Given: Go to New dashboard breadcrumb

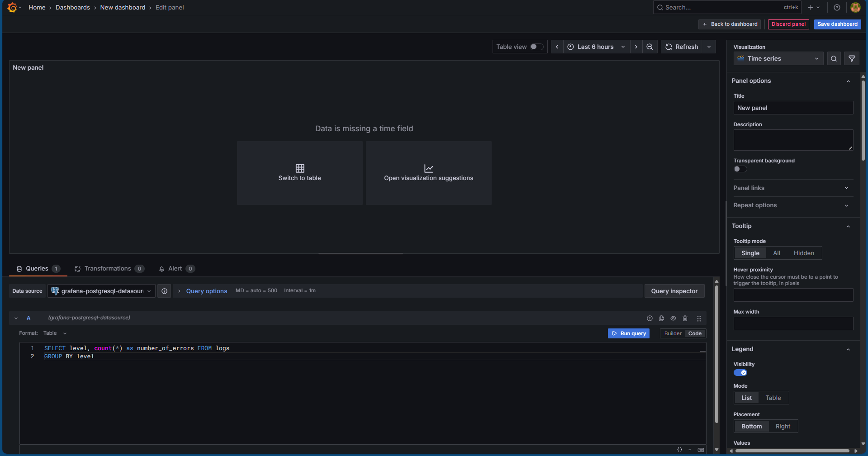Looking at the screenshot, I should coord(123,7).
